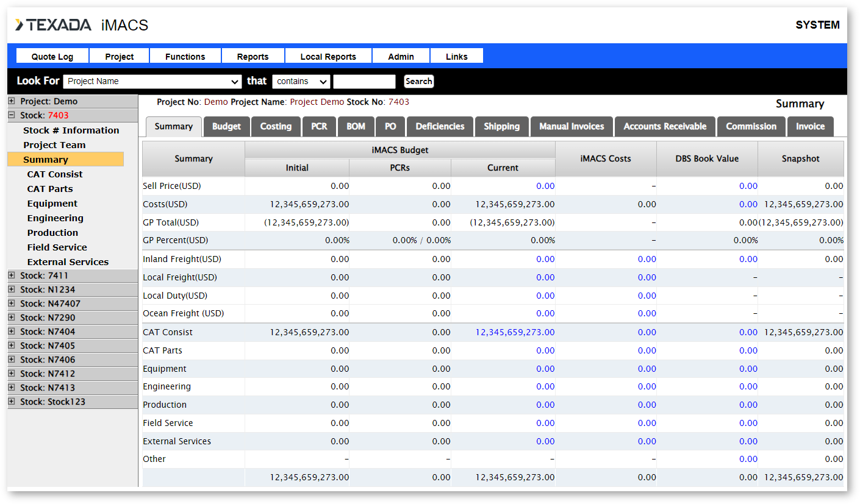Expand the Stock: N7404 node
The image size is (860, 504).
coord(12,332)
